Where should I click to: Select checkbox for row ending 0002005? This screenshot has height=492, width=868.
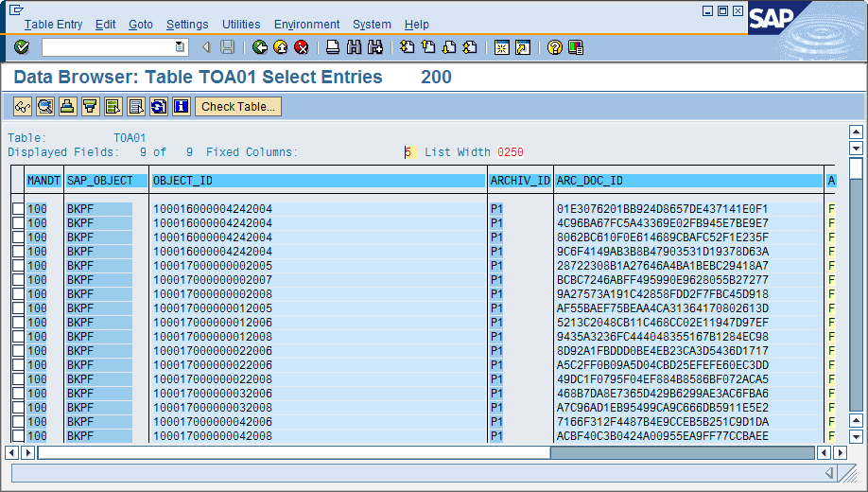(x=17, y=266)
